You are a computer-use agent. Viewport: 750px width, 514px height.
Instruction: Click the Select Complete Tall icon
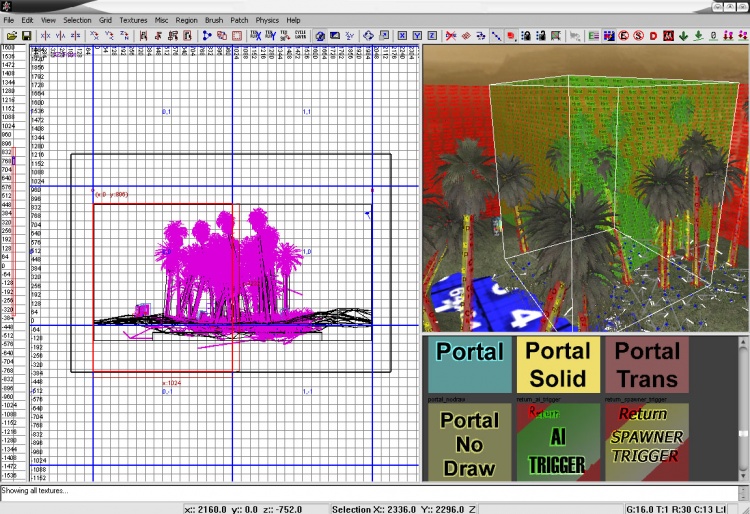pos(143,36)
